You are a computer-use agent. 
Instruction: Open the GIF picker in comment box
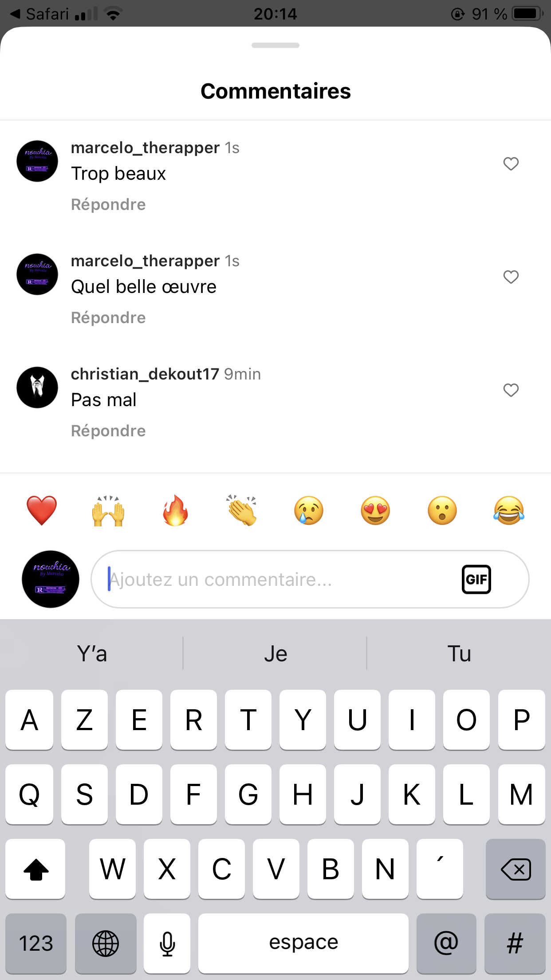point(476,579)
